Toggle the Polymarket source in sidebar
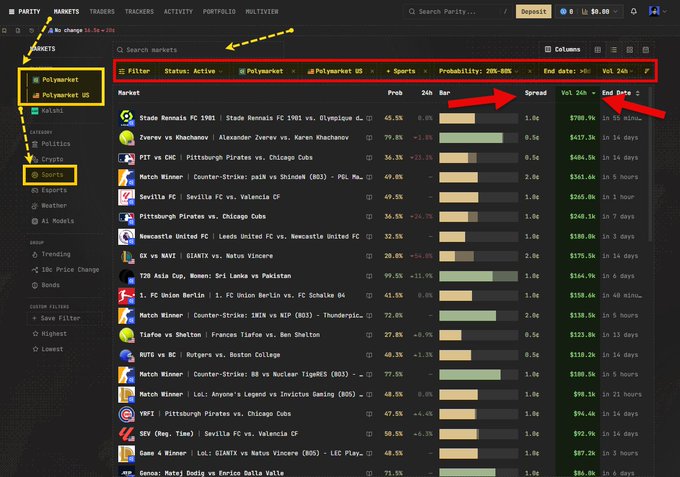 [56, 80]
